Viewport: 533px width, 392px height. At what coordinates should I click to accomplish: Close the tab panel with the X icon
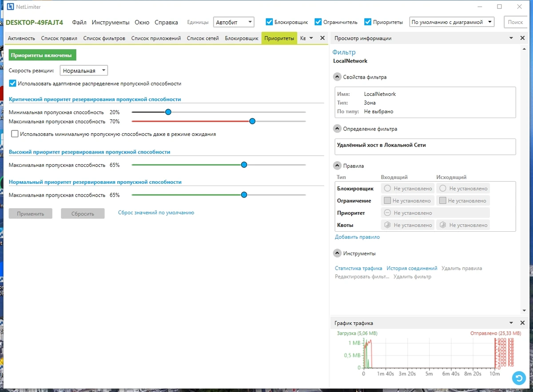click(x=322, y=38)
